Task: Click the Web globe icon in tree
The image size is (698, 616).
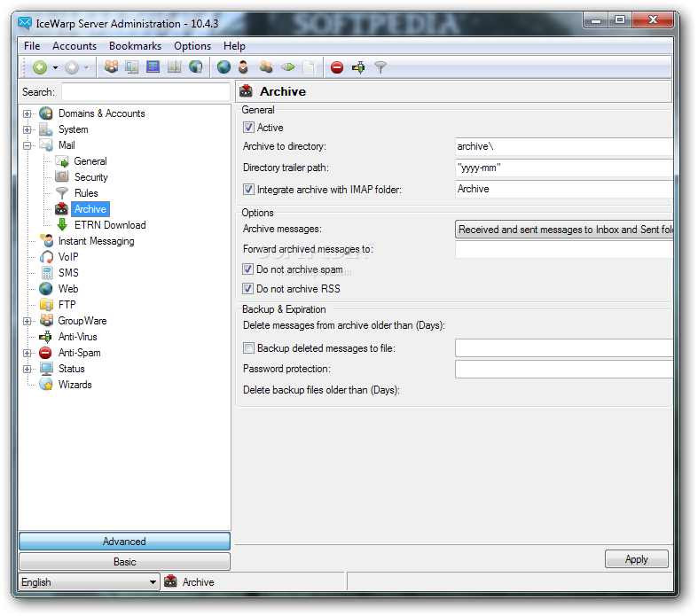Action: [x=46, y=289]
